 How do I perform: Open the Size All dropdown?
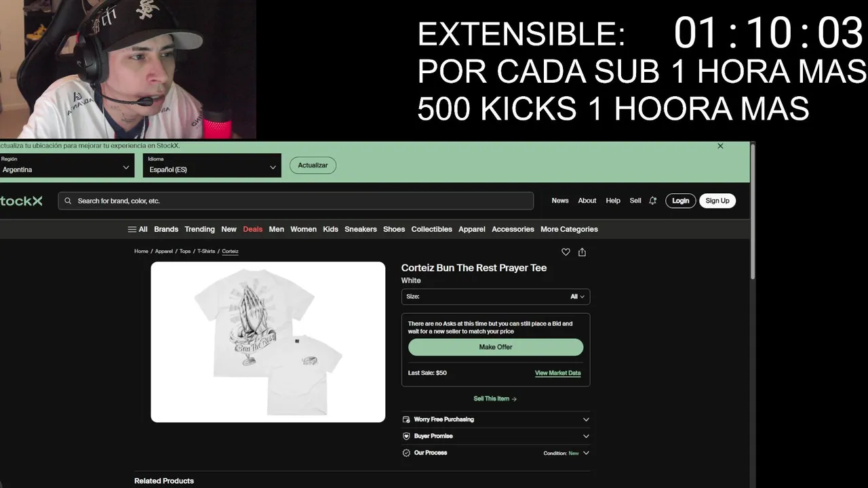(x=496, y=297)
